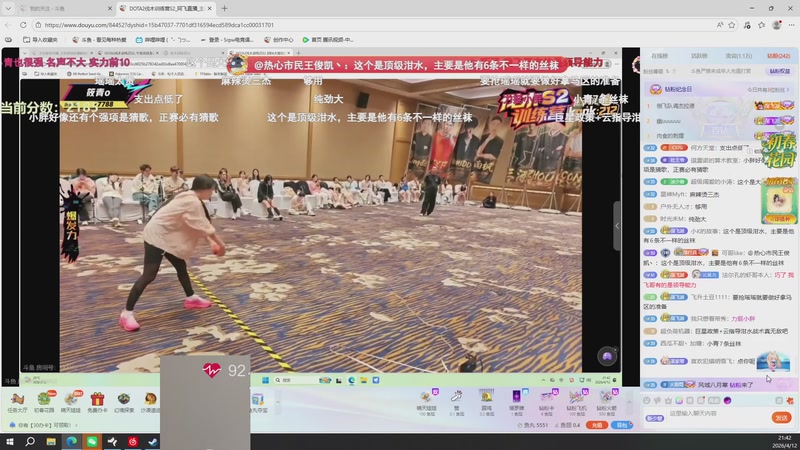This screenshot has height=450, width=800.
Task: Open the 初春花园 floating banner in the chat
Action: [x=779, y=151]
